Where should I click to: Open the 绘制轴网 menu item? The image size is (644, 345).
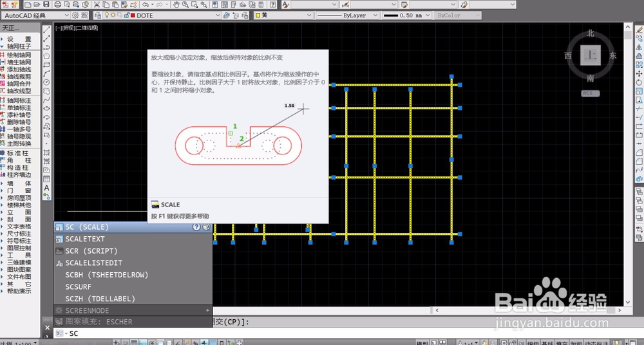[19, 55]
